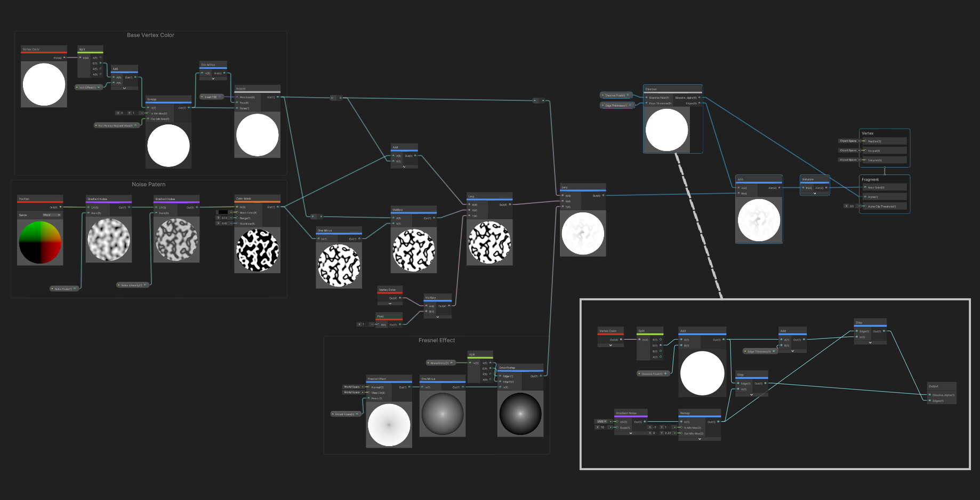
Task: Click the Base Color input port on the Fragment block
Action: click(x=865, y=187)
